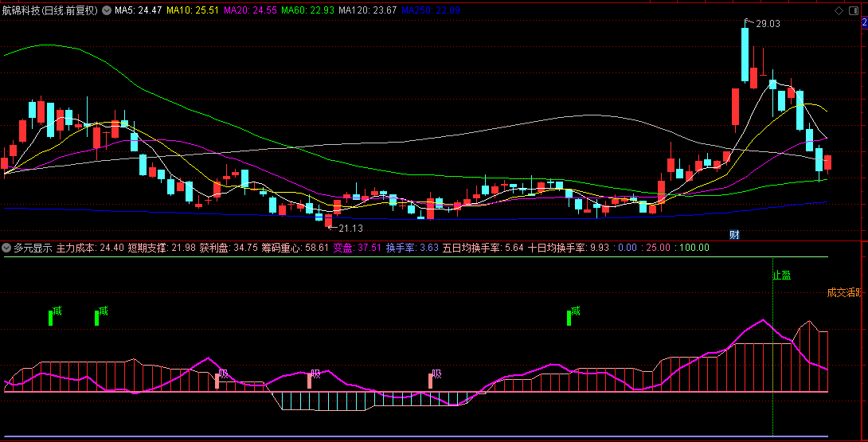The image size is (868, 442).
Task: Select the MA5: 24.47 legend label
Action: (139, 10)
